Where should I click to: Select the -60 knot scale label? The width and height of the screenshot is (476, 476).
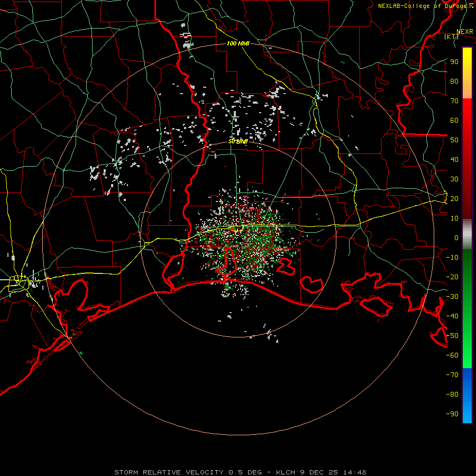(452, 355)
